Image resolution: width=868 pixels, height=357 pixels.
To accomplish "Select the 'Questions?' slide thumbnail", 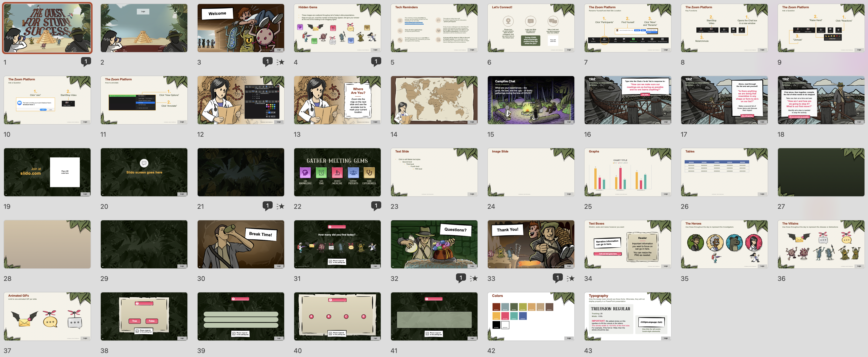I will click(x=434, y=244).
